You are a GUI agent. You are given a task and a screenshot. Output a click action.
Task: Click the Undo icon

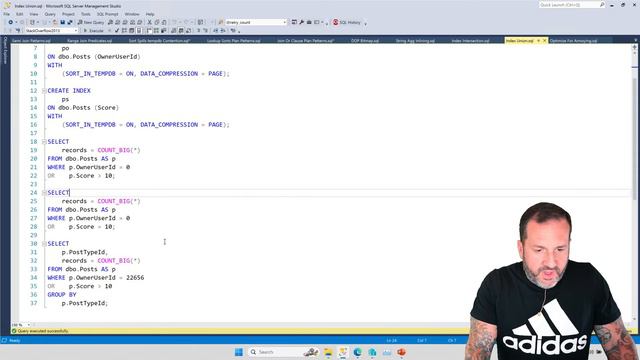click(x=175, y=22)
